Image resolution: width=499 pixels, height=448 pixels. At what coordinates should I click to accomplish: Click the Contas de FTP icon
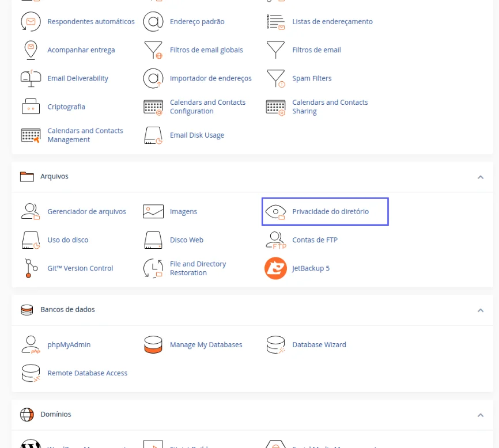276,240
